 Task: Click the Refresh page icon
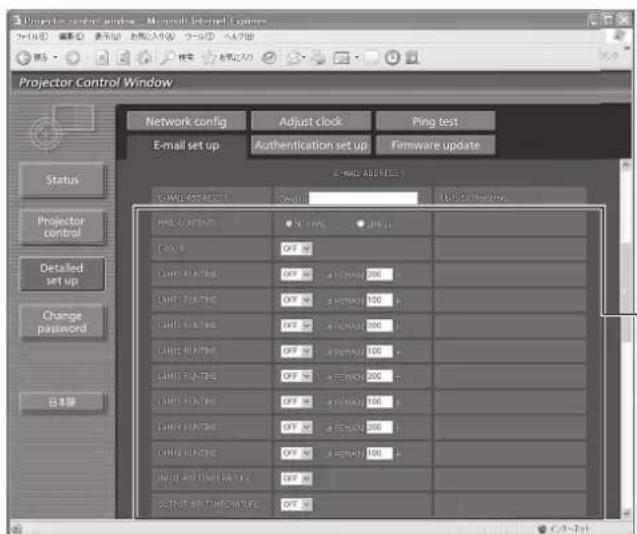click(124, 58)
